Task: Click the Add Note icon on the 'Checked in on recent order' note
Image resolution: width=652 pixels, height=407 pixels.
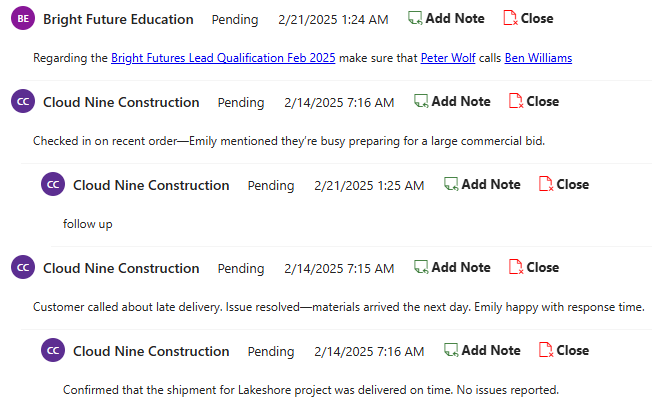Action: tap(422, 101)
